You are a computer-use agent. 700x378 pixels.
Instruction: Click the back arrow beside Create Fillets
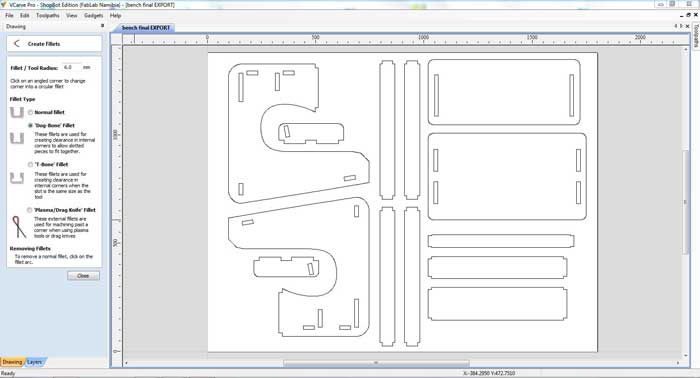click(x=17, y=43)
